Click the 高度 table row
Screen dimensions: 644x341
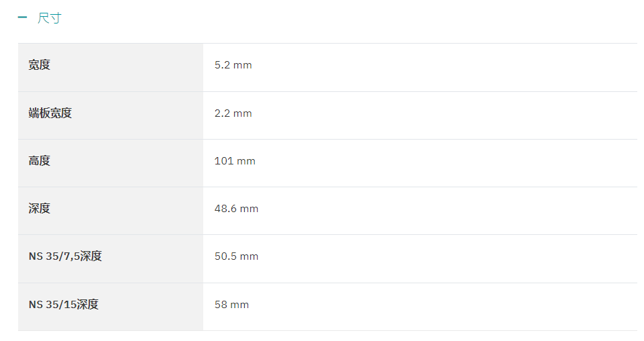(x=328, y=163)
